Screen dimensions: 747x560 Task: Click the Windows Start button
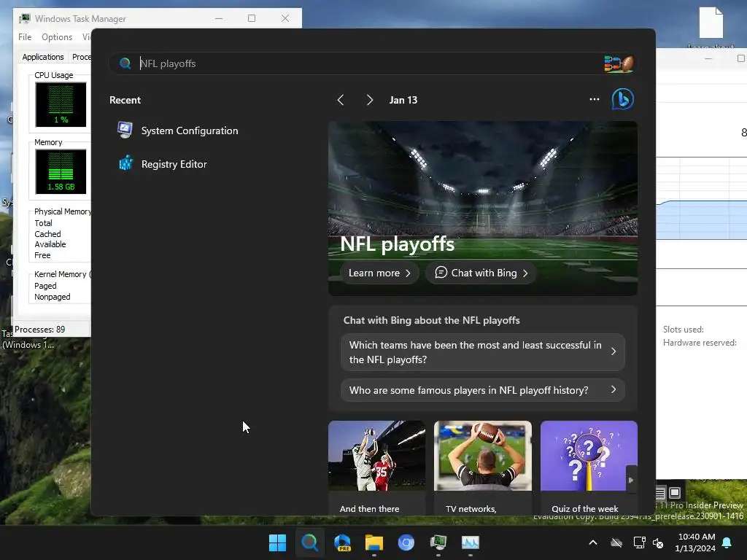tap(277, 542)
